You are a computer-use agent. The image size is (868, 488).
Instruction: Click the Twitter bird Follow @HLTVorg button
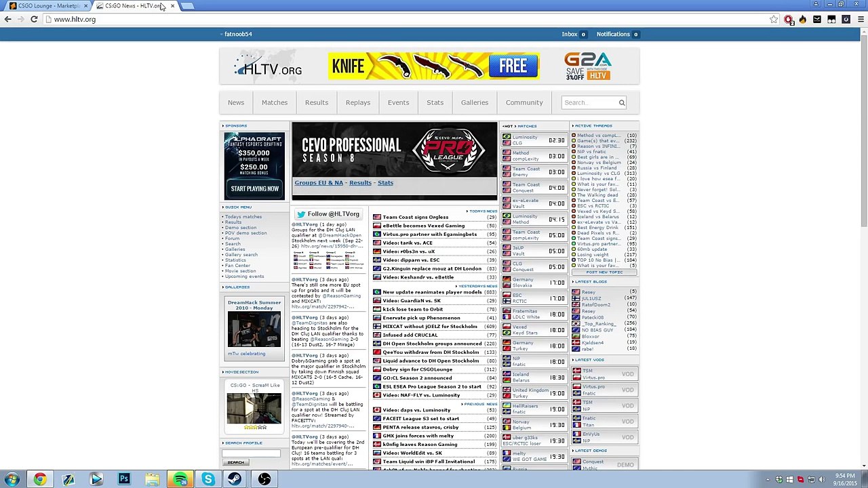coord(328,214)
